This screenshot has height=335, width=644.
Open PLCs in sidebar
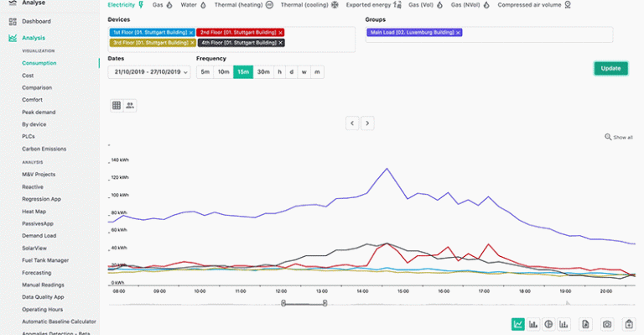coord(29,136)
